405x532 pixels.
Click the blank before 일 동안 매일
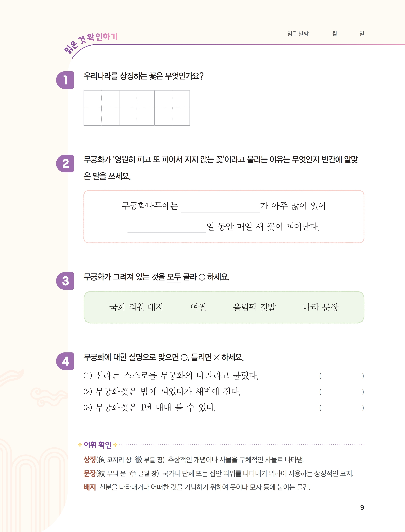tap(167, 228)
